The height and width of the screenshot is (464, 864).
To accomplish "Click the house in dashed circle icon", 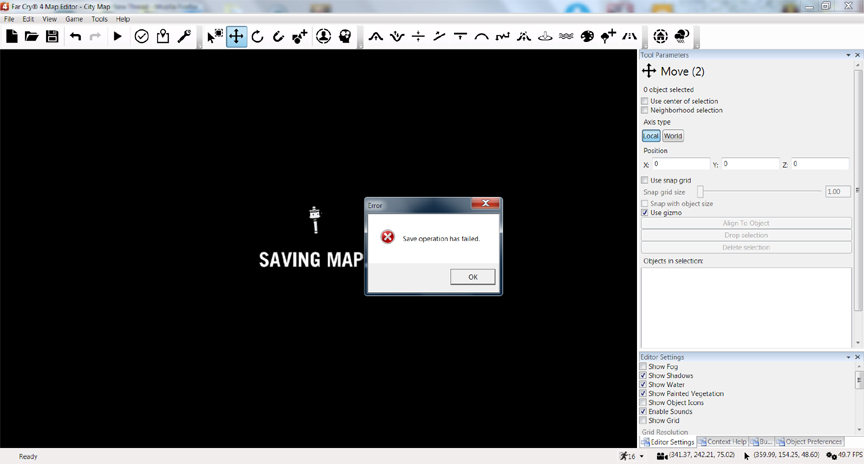I will (660, 36).
